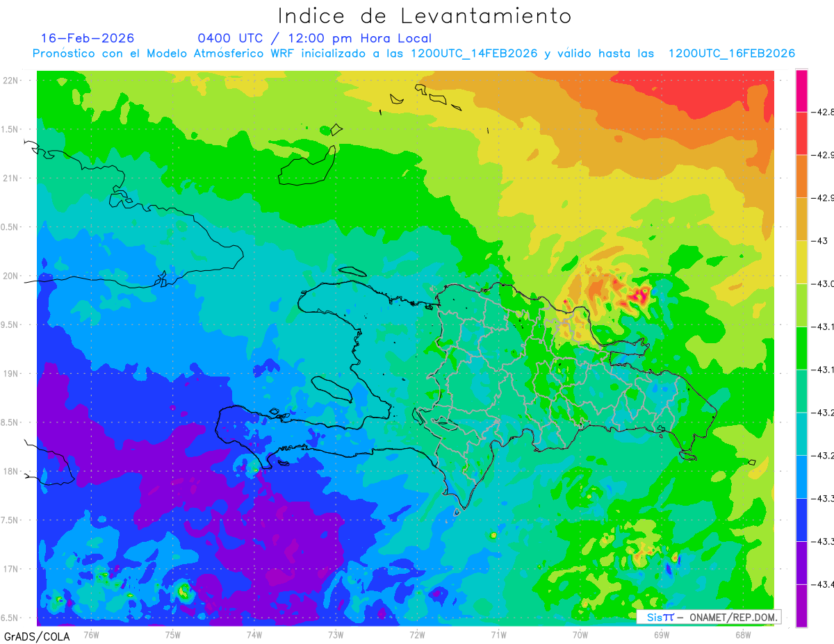This screenshot has height=644, width=834.
Task: Click the '75W' longitude label
Action: pyautogui.click(x=173, y=634)
